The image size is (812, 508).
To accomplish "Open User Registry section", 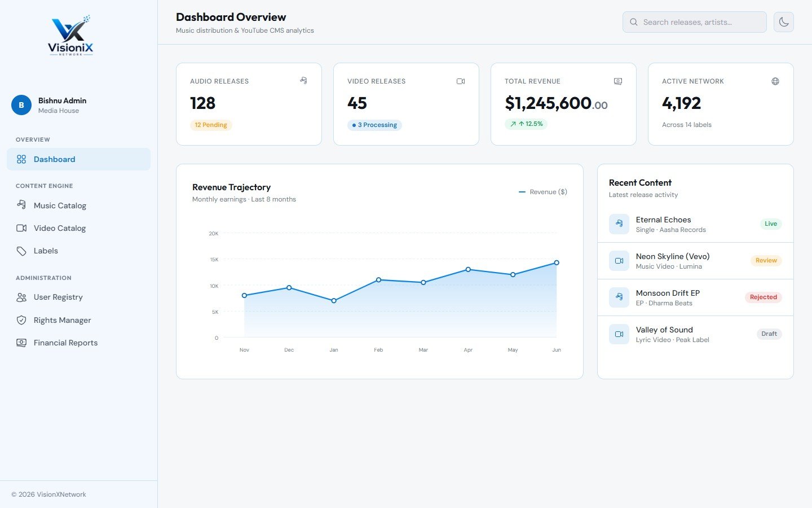I will pos(78,297).
